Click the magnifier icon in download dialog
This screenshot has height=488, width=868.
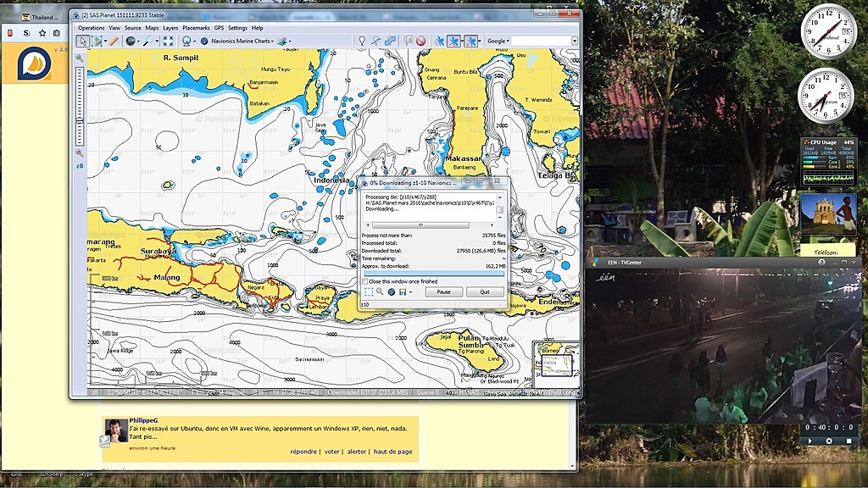pyautogui.click(x=380, y=291)
